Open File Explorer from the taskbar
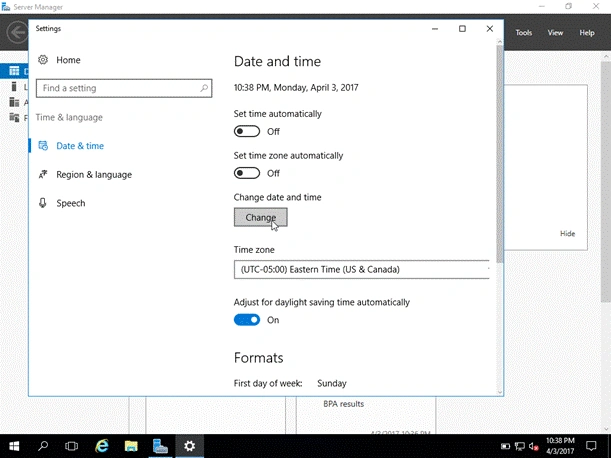 [131, 446]
